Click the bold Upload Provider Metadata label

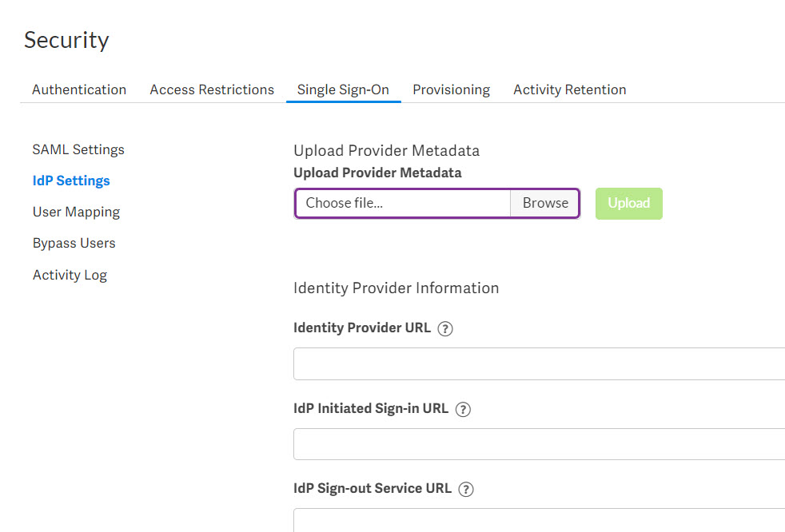click(377, 173)
